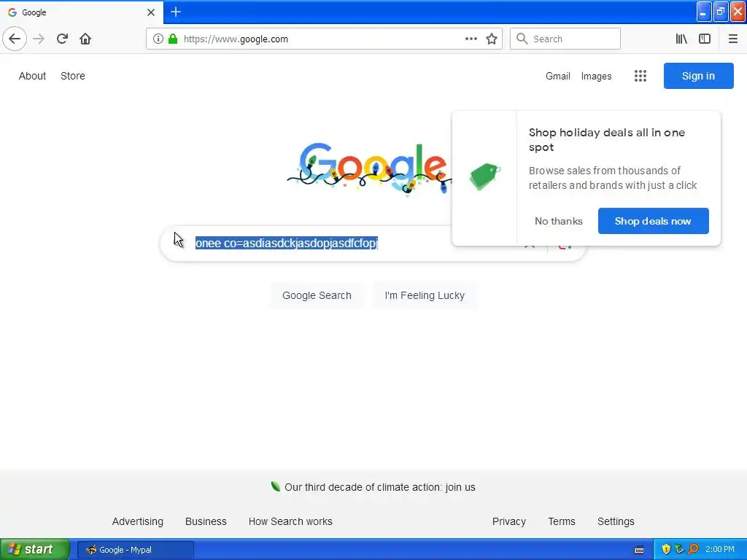The height and width of the screenshot is (560, 747).
Task: Click the green price tag icon in promo
Action: pyautogui.click(x=485, y=176)
